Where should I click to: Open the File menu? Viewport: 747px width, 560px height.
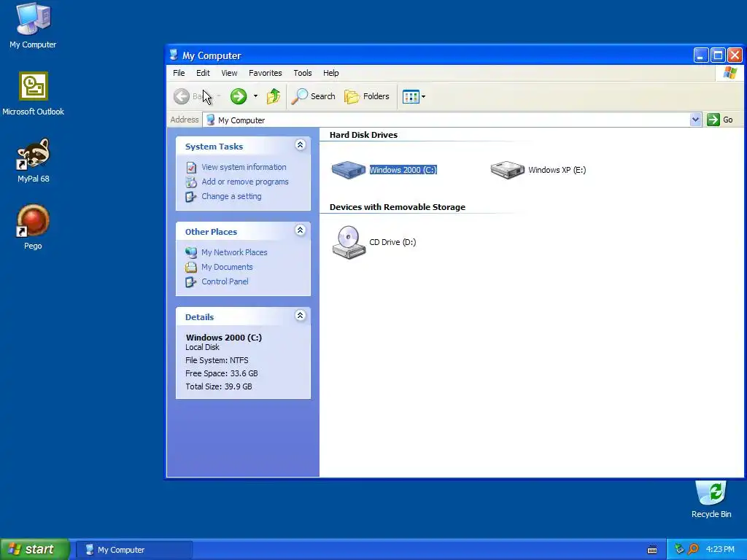[179, 73]
